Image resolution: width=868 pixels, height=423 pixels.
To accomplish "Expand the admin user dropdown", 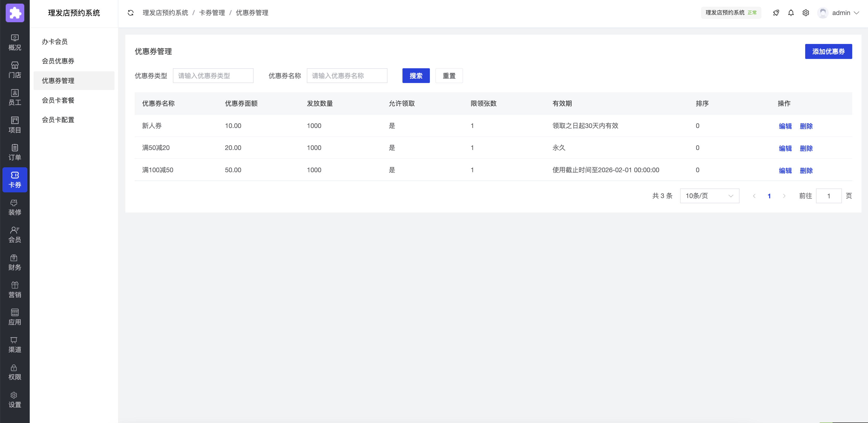I will tap(846, 13).
